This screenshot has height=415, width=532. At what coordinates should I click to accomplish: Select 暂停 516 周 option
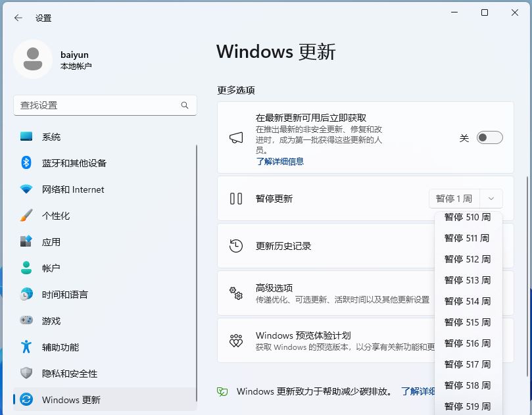click(x=468, y=343)
